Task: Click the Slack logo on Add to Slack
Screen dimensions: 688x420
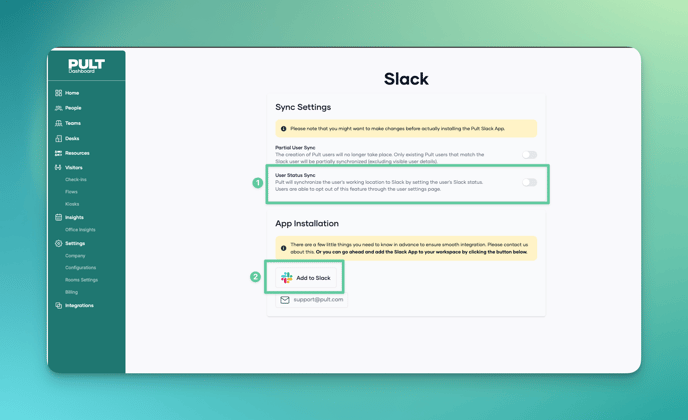Action: click(287, 278)
